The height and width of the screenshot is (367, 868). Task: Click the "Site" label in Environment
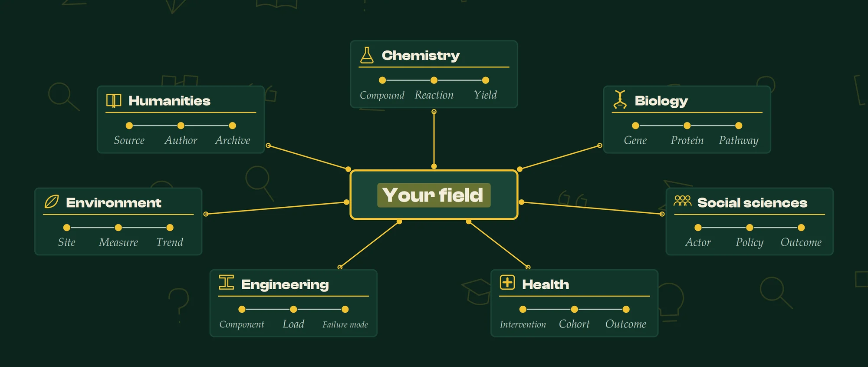tap(67, 242)
